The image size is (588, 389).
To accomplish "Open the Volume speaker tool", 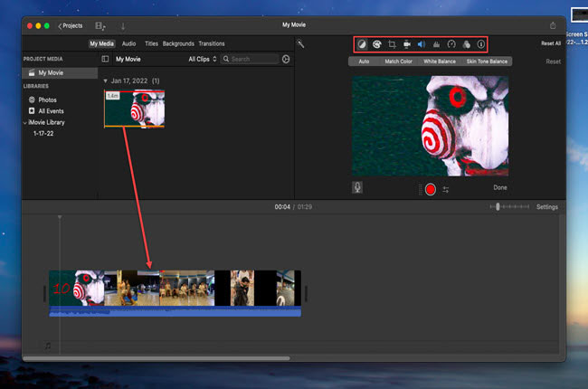I will coord(422,44).
